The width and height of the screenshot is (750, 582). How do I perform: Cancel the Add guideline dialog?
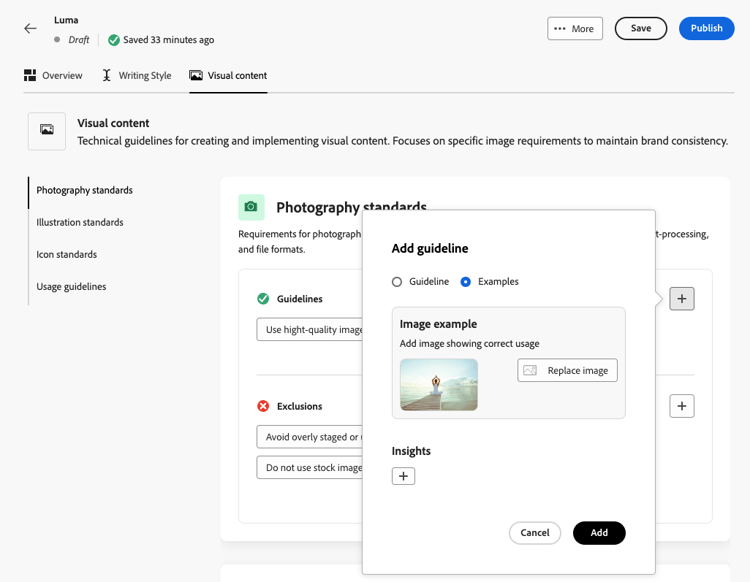[x=535, y=533]
